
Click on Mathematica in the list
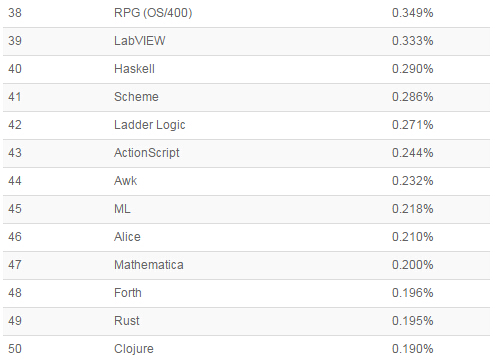pyautogui.click(x=149, y=265)
